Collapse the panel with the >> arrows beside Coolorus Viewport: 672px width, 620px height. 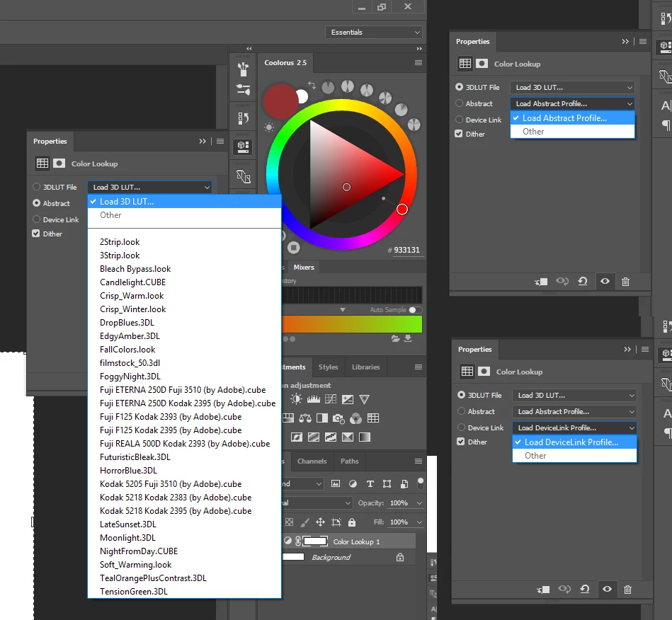[x=419, y=48]
